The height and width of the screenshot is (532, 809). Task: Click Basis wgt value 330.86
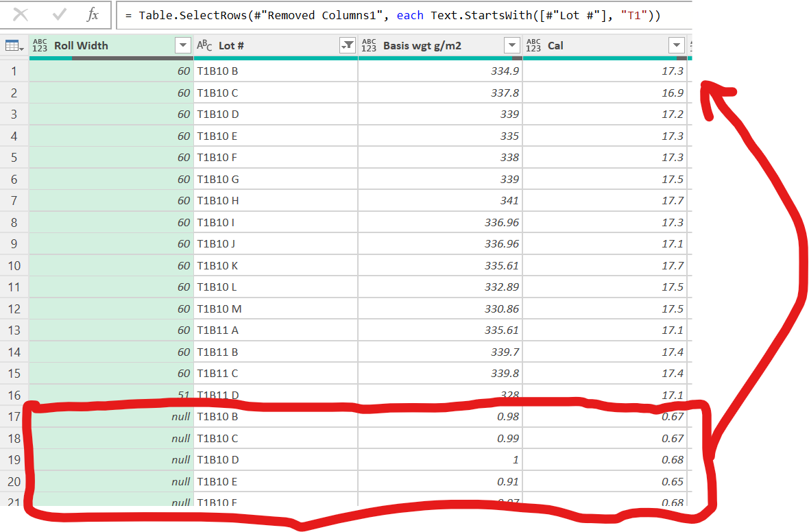(440, 309)
